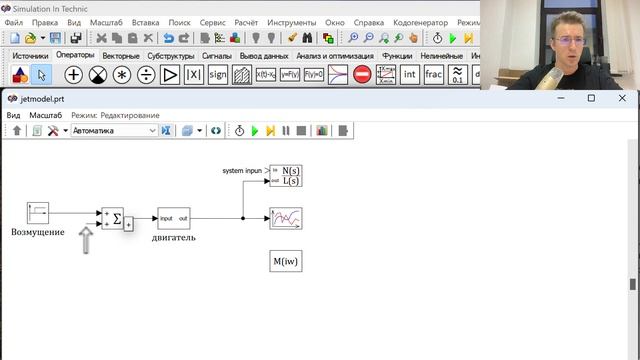Switch to the Субструктуры palette tab
Screen dimensions: 640x360
(x=171, y=56)
